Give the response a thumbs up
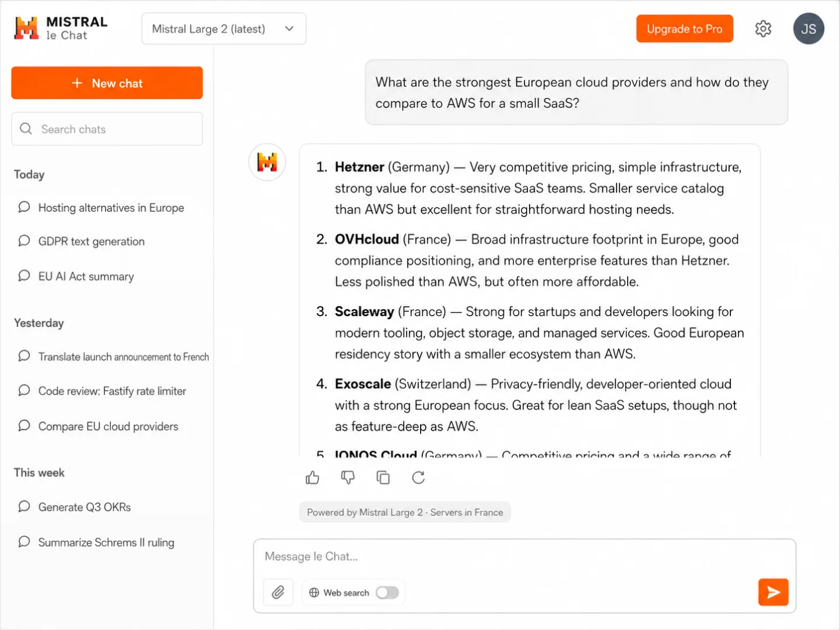840x630 pixels. (x=313, y=478)
